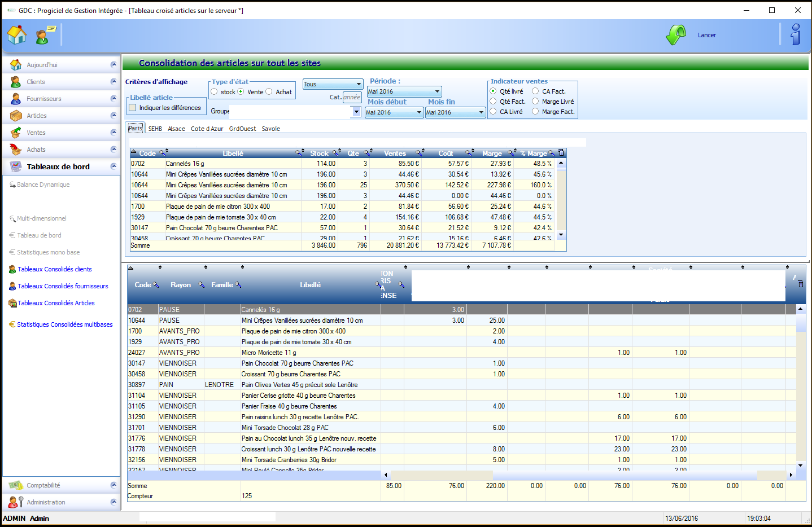
Task: Open the blue information icon
Action: pyautogui.click(x=796, y=34)
